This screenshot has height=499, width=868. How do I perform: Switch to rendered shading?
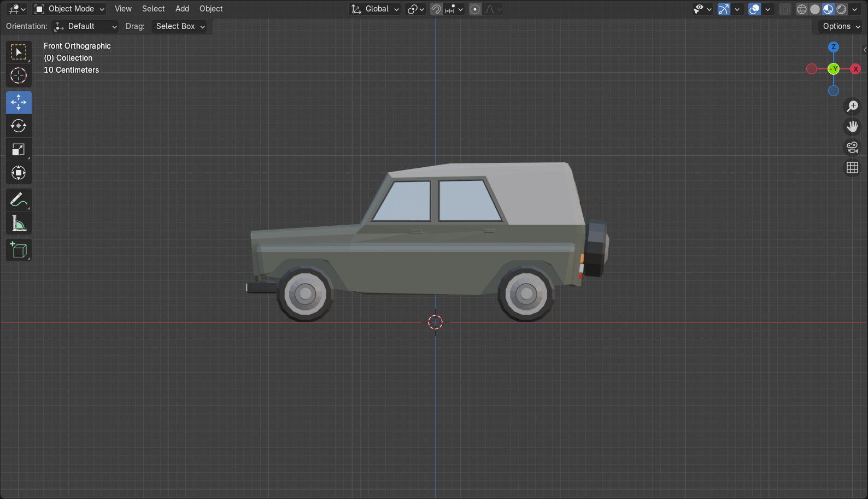[x=841, y=9]
